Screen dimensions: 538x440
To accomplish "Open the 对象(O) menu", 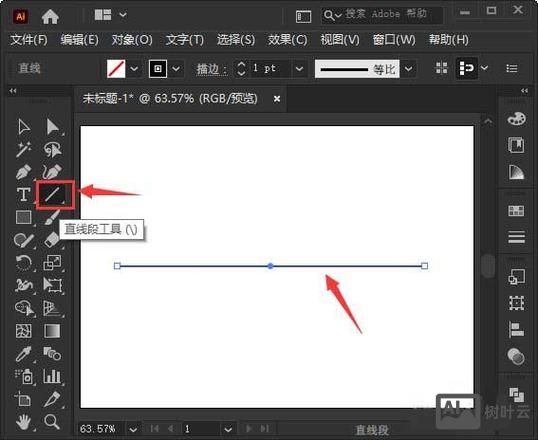I will click(x=132, y=40).
